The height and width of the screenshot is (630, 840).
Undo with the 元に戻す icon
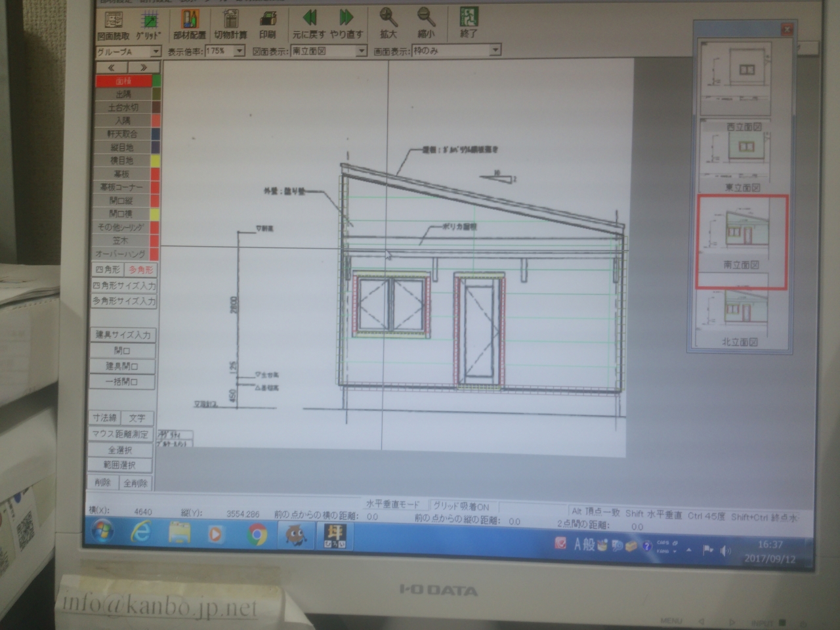[x=308, y=24]
